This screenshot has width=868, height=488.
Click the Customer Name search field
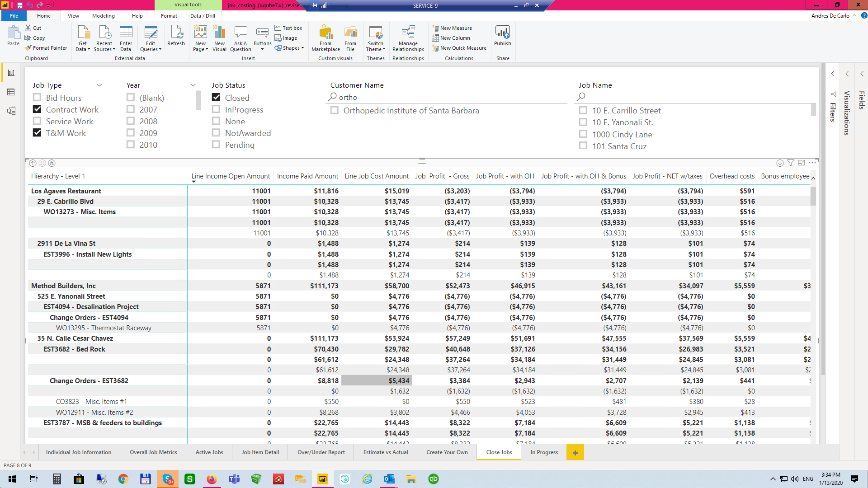pos(448,97)
